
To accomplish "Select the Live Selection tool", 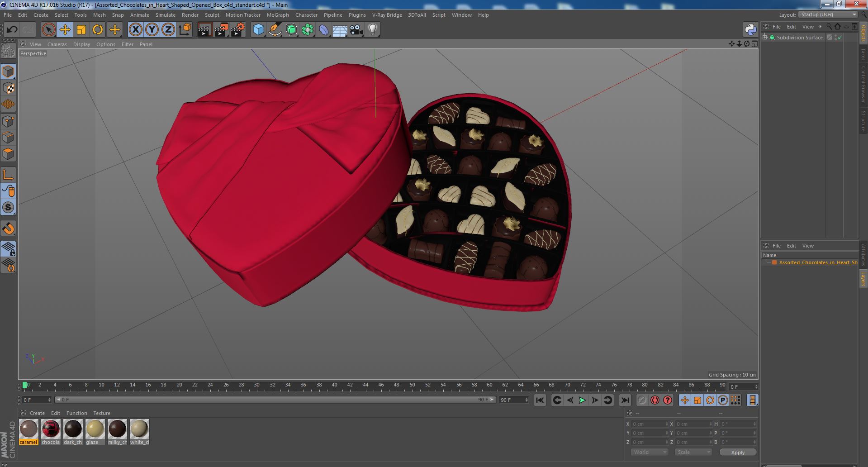I will click(x=48, y=30).
